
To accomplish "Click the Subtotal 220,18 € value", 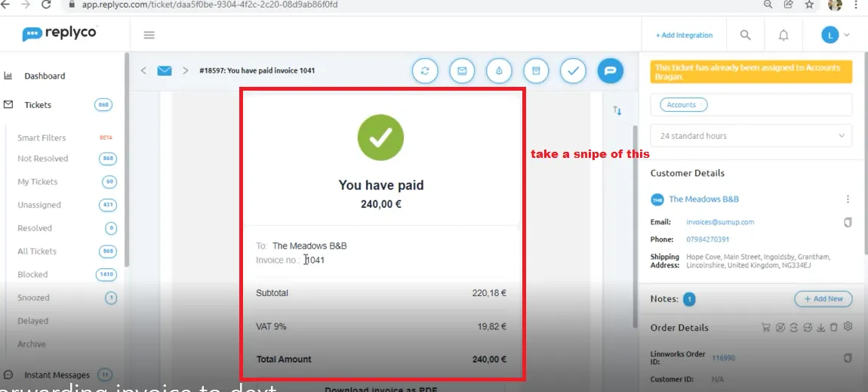I will coord(489,293).
